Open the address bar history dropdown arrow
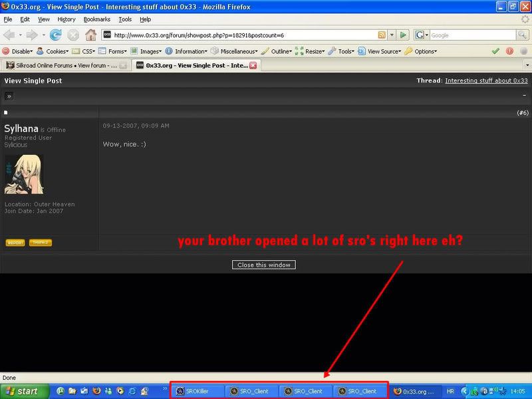532x399 pixels. (x=392, y=35)
